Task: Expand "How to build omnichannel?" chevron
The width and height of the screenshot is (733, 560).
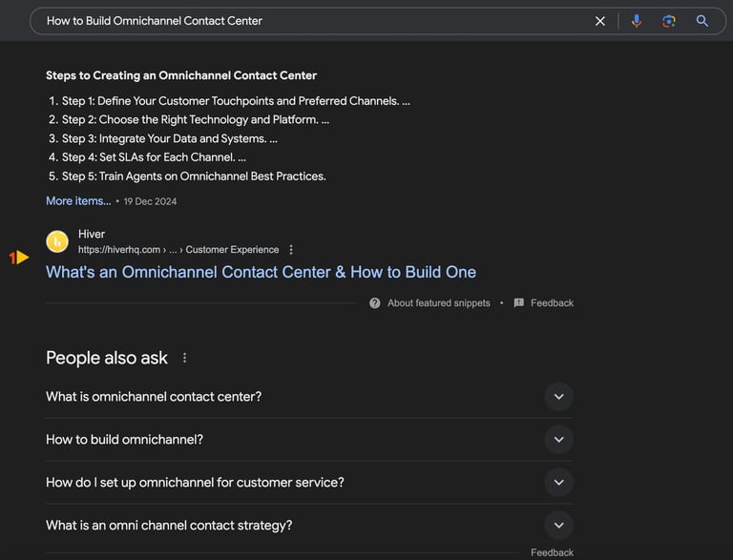Action: 558,440
